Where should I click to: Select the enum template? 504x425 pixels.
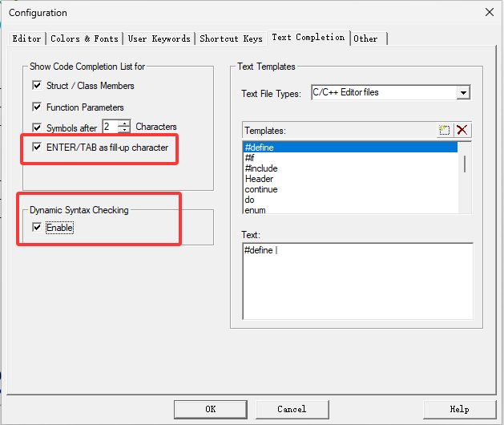click(350, 210)
